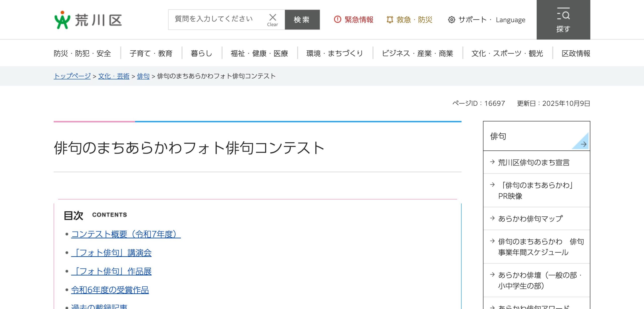Click the 救急・防災 bell icon
Viewport: 644px width, 309px height.
click(x=390, y=19)
